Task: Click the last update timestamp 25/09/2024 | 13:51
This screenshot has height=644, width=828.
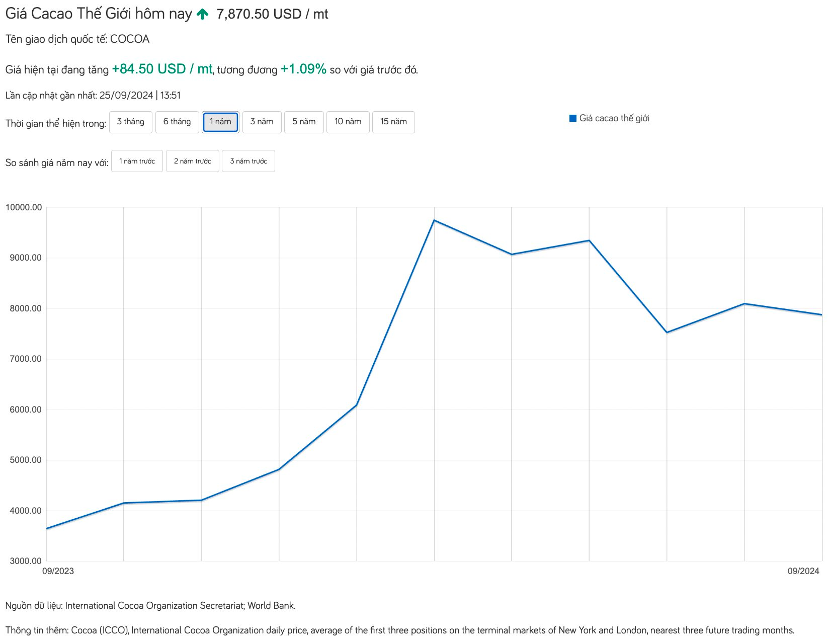Action: [140, 95]
